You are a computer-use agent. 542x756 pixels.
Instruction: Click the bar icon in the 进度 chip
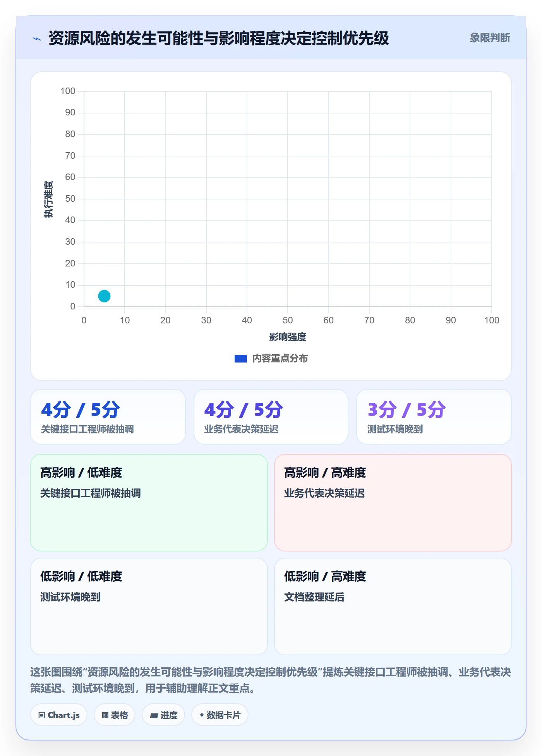154,716
